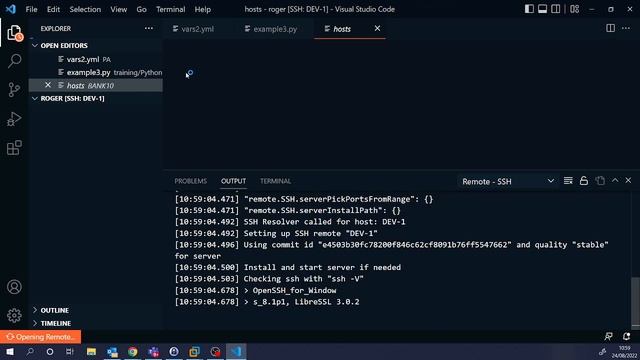The width and height of the screenshot is (640, 360).
Task: Open the Windows Start menu
Action: (10, 351)
